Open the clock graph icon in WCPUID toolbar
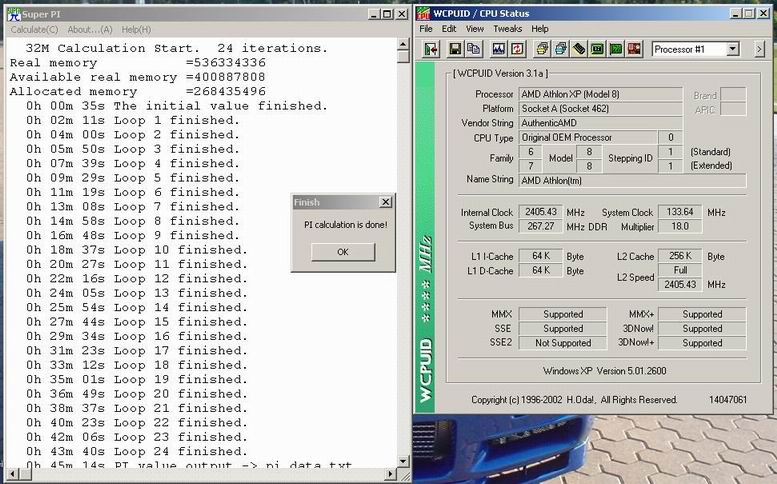The height and width of the screenshot is (484, 777). click(x=499, y=49)
